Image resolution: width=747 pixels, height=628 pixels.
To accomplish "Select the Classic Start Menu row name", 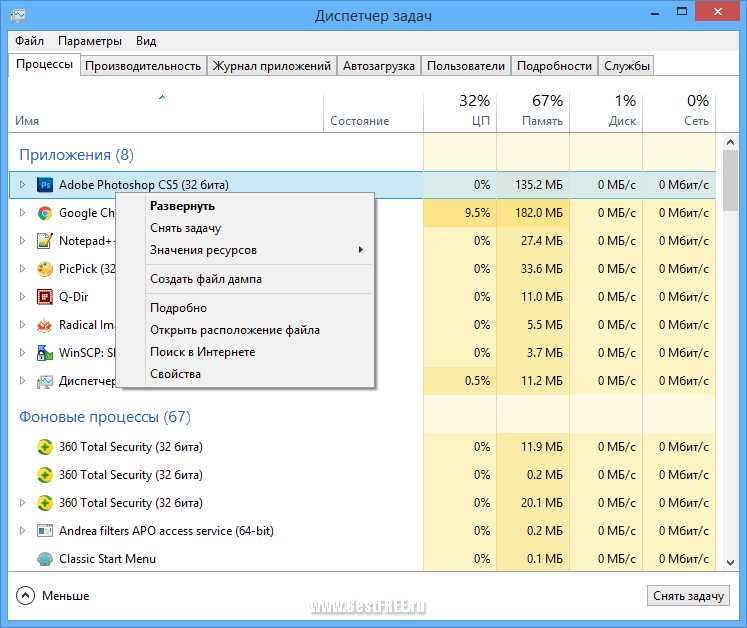I will pyautogui.click(x=108, y=559).
